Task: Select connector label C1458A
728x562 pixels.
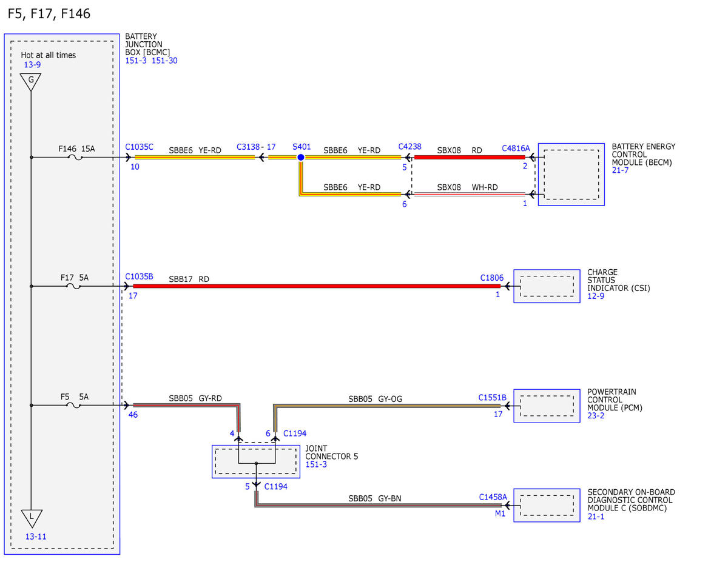Action: (x=493, y=497)
